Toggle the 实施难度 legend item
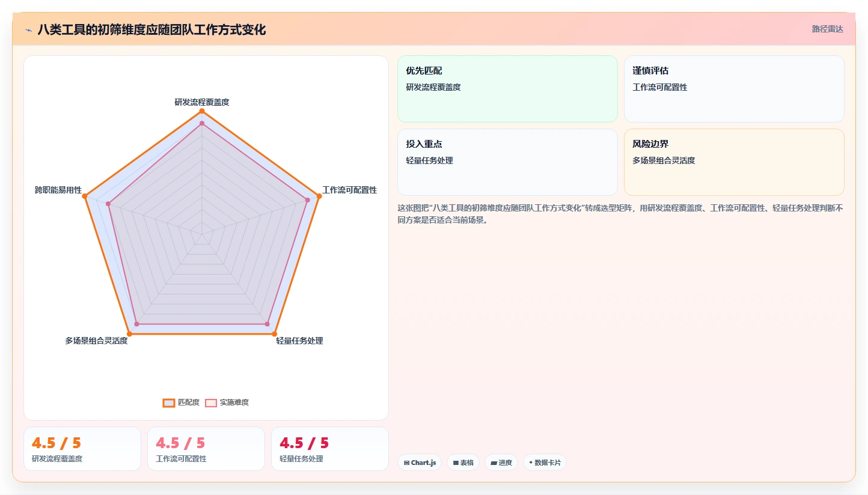This screenshot has height=495, width=868. coord(227,402)
